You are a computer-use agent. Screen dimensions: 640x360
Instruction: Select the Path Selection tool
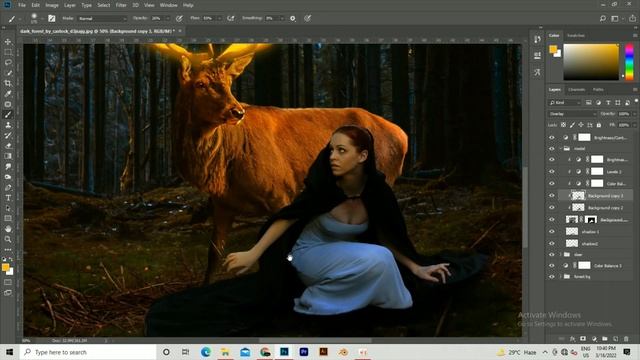pyautogui.click(x=8, y=208)
